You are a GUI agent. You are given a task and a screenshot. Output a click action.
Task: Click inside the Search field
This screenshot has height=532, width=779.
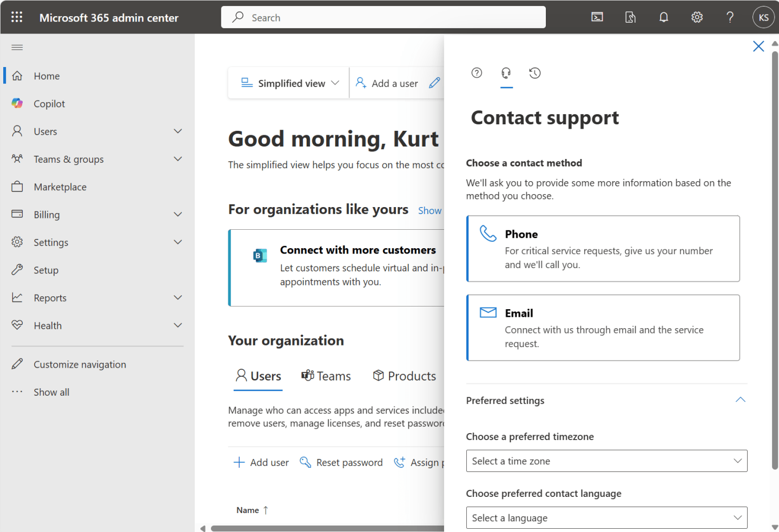(384, 17)
